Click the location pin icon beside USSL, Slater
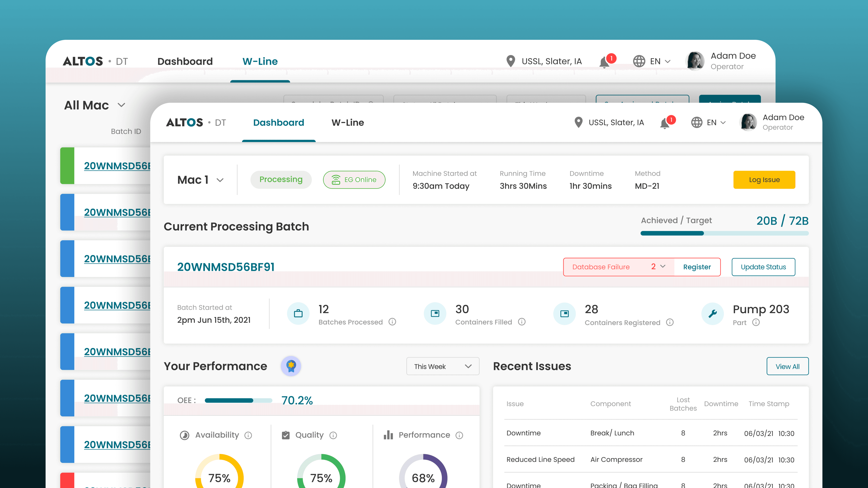This screenshot has width=868, height=488. (x=578, y=122)
